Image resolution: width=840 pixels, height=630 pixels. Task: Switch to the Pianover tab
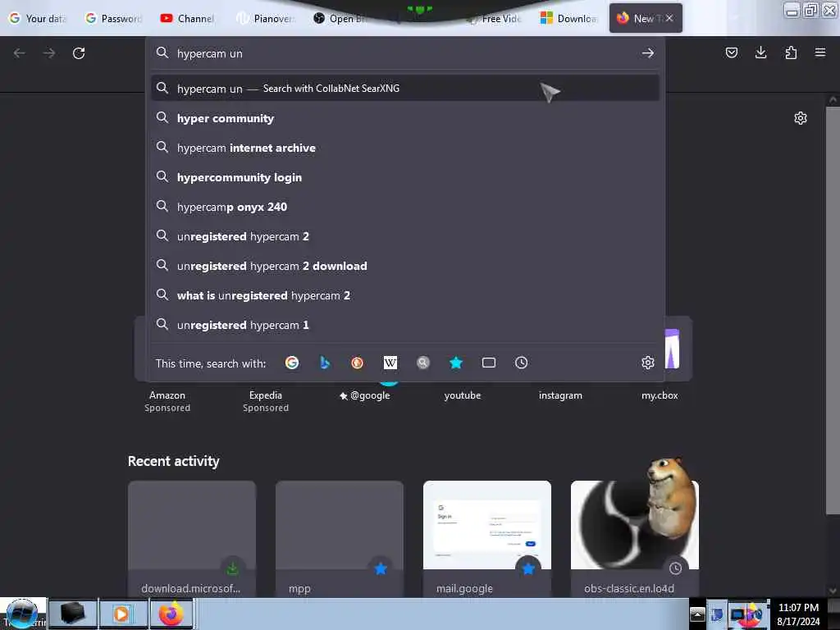point(266,19)
